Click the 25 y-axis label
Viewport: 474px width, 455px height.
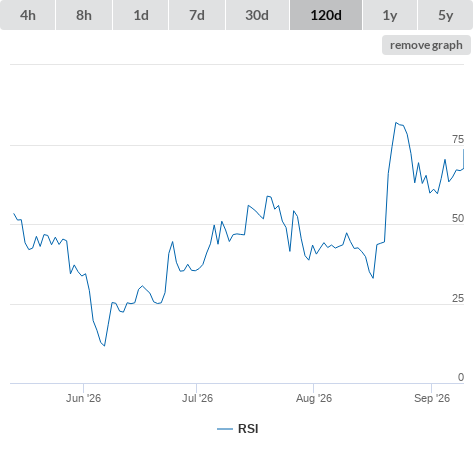coord(458,298)
